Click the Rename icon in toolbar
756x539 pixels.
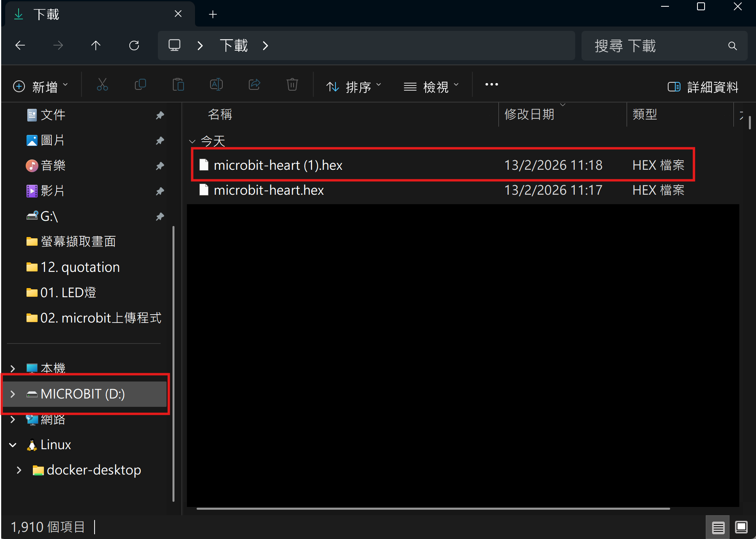[x=216, y=85]
